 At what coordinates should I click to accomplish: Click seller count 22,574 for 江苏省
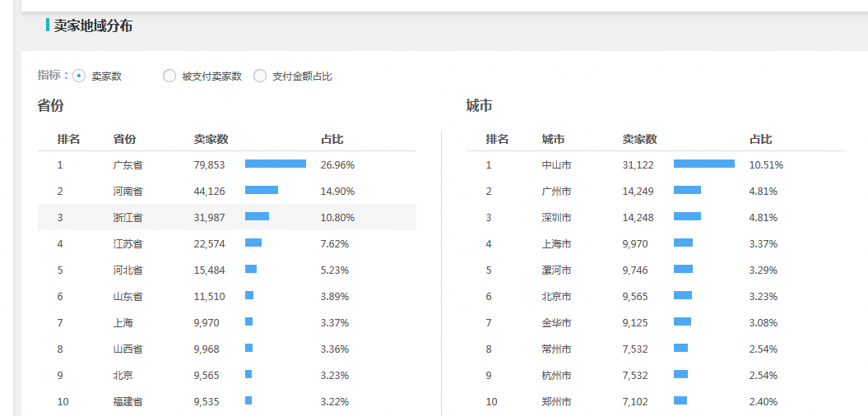tap(209, 244)
